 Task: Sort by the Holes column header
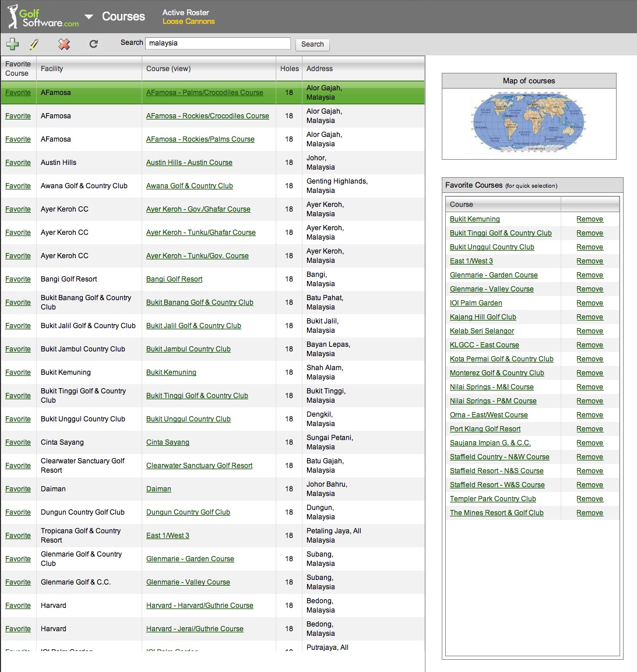click(x=289, y=69)
